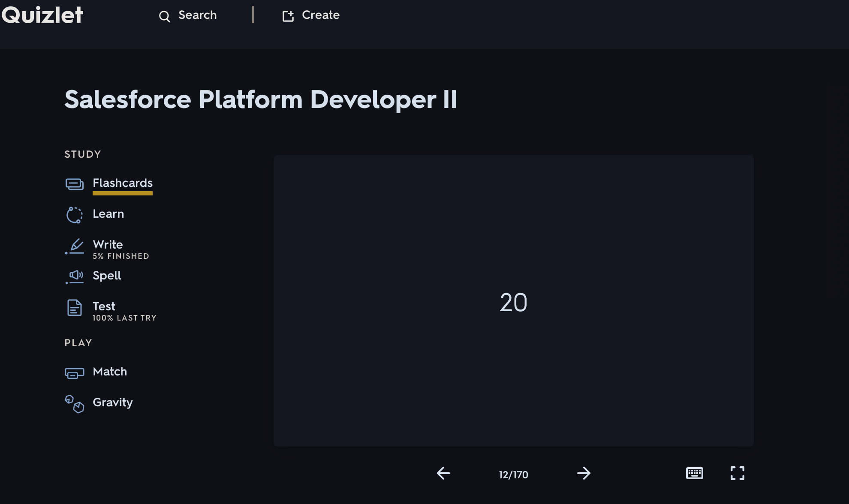Select the Flashcards icon
The width and height of the screenshot is (849, 504).
point(75,184)
